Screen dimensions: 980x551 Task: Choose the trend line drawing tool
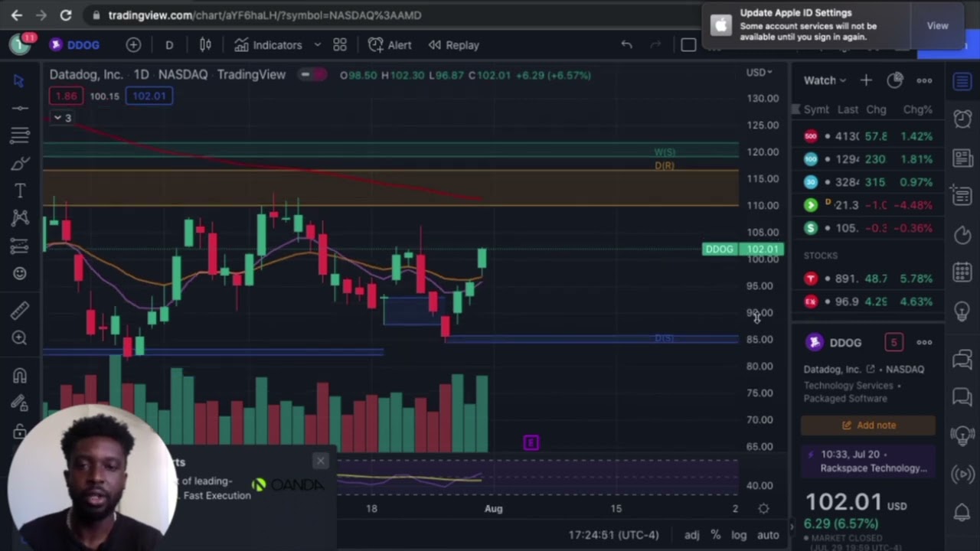[19, 108]
